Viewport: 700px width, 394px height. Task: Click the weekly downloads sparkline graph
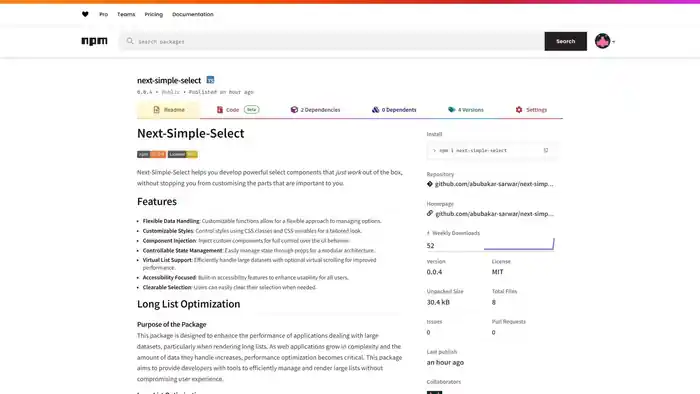[x=519, y=244]
